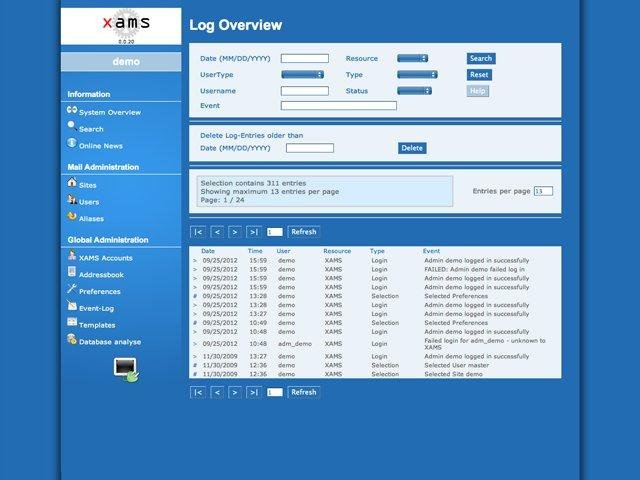Open Database analyse page
This screenshot has width=640, height=480.
pos(110,342)
